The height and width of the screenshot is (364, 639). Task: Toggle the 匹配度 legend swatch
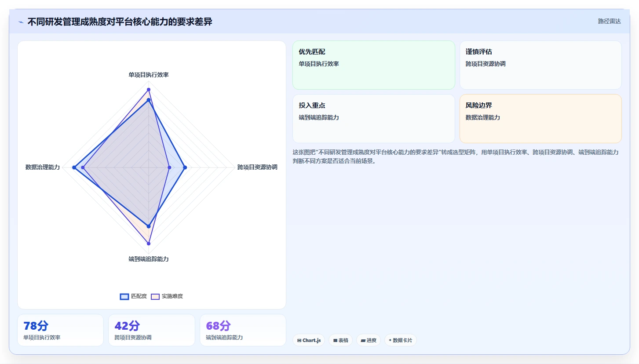[x=124, y=296]
